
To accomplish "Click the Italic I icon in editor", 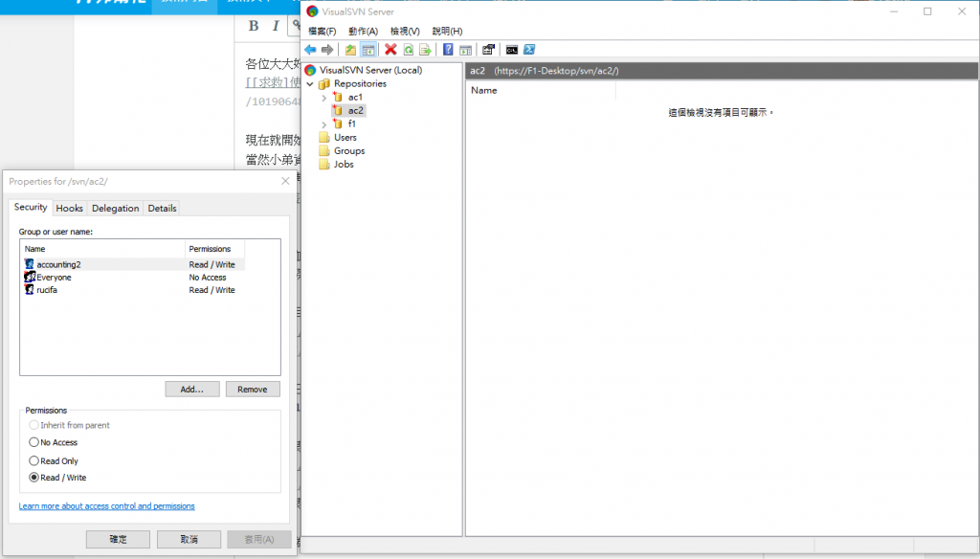I will (x=276, y=26).
